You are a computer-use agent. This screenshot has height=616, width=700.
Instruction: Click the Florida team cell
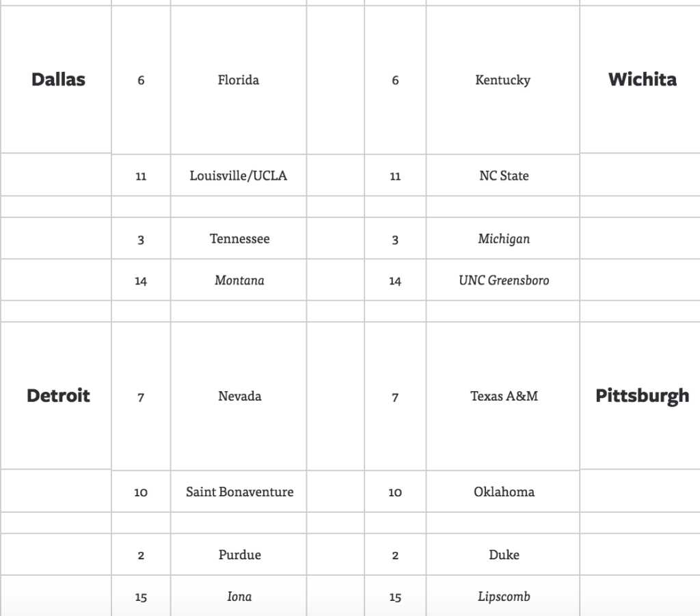[x=239, y=80]
